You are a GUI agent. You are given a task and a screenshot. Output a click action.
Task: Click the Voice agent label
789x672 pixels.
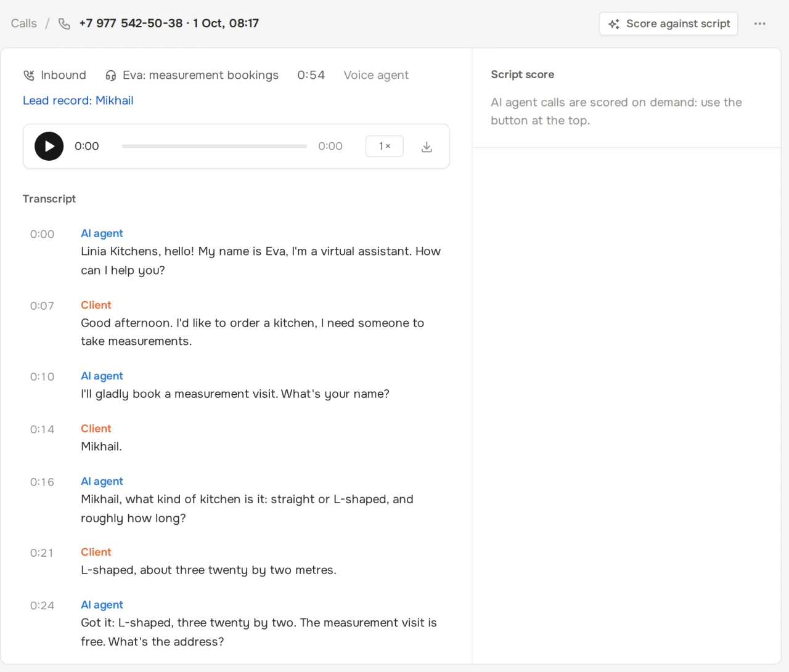click(376, 75)
